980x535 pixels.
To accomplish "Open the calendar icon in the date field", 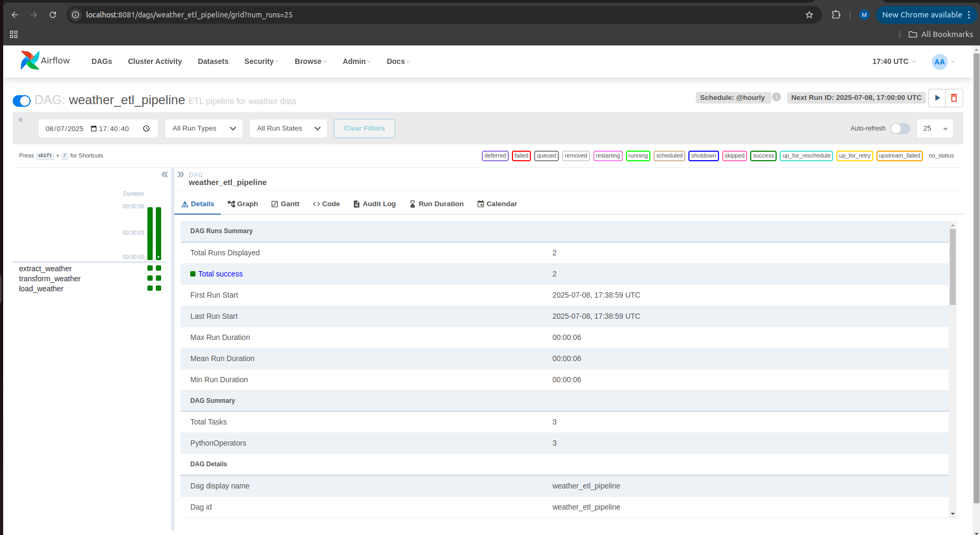I will click(94, 128).
